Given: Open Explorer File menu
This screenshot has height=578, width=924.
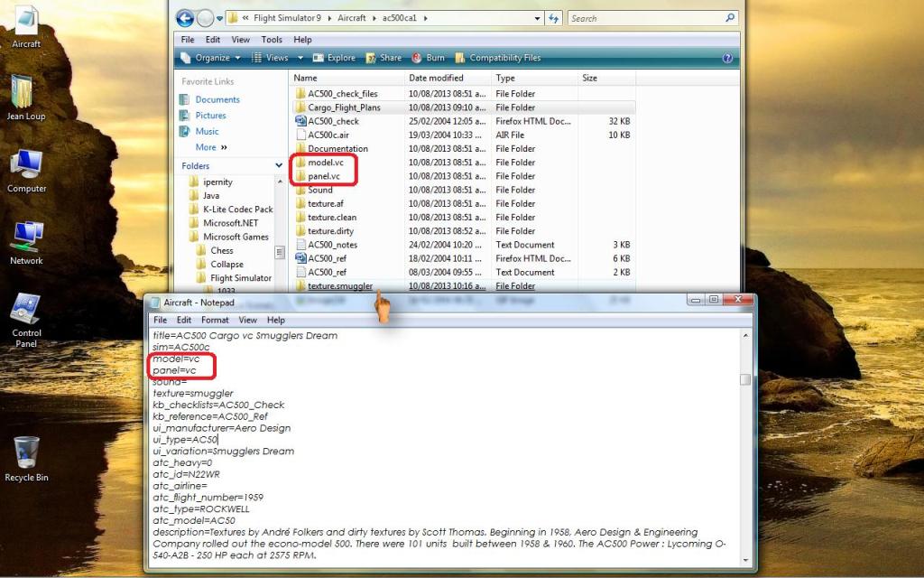Looking at the screenshot, I should click(x=188, y=40).
